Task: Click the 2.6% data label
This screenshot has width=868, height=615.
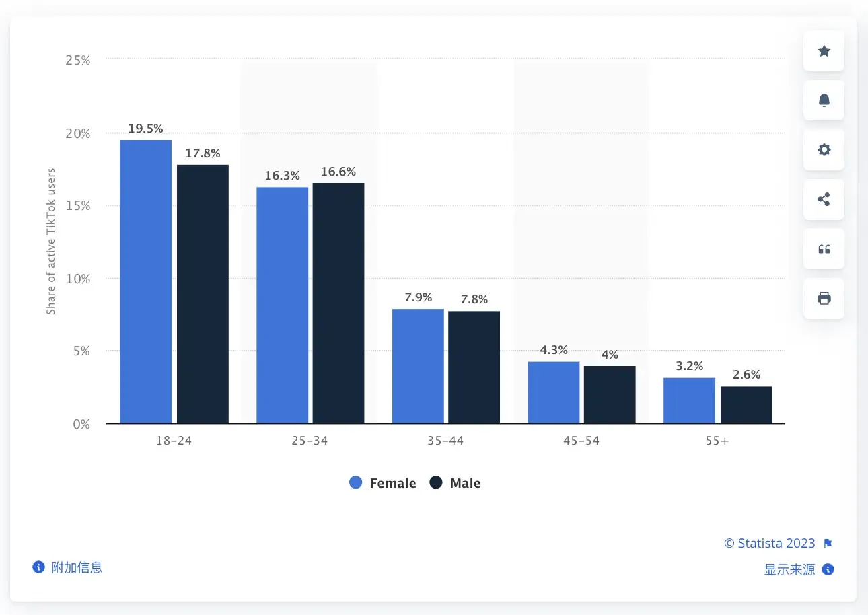Action: (x=746, y=375)
